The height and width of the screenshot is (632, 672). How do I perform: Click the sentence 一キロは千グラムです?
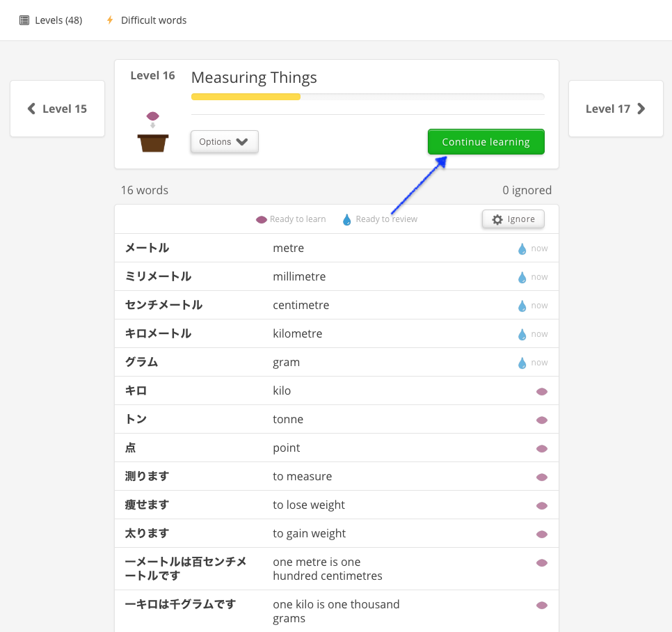coord(180,604)
